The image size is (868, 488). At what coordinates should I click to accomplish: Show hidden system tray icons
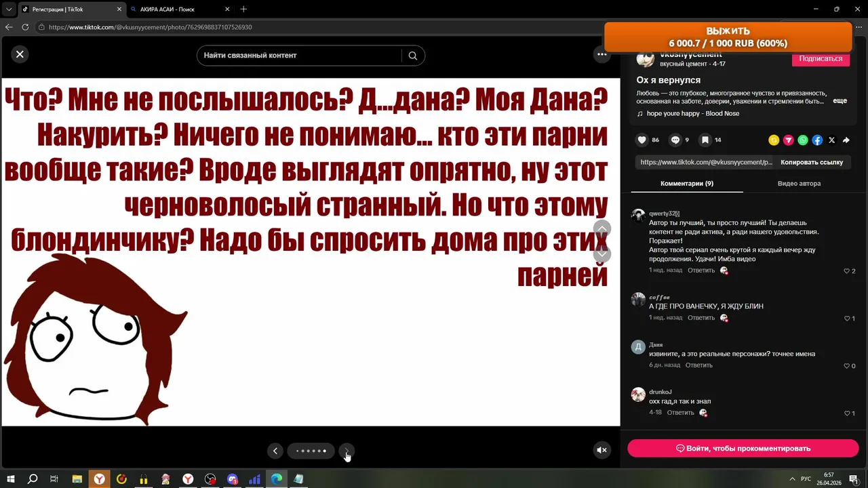(x=792, y=479)
